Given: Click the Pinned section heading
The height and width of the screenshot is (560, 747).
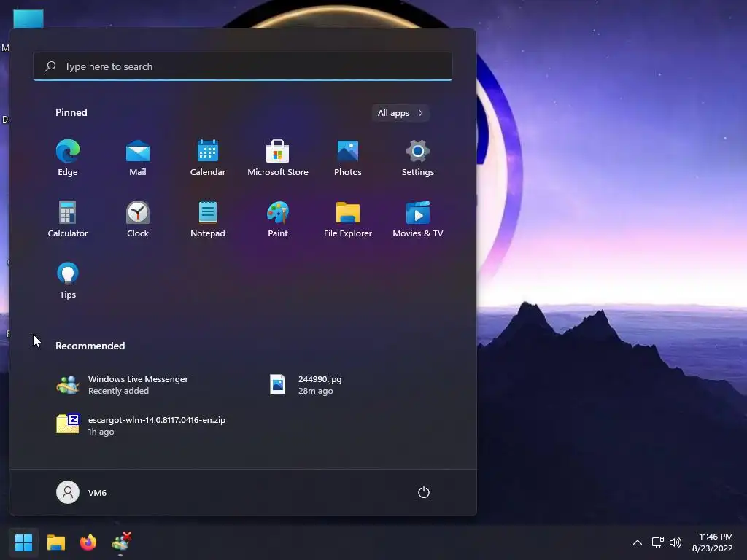Looking at the screenshot, I should 71,112.
